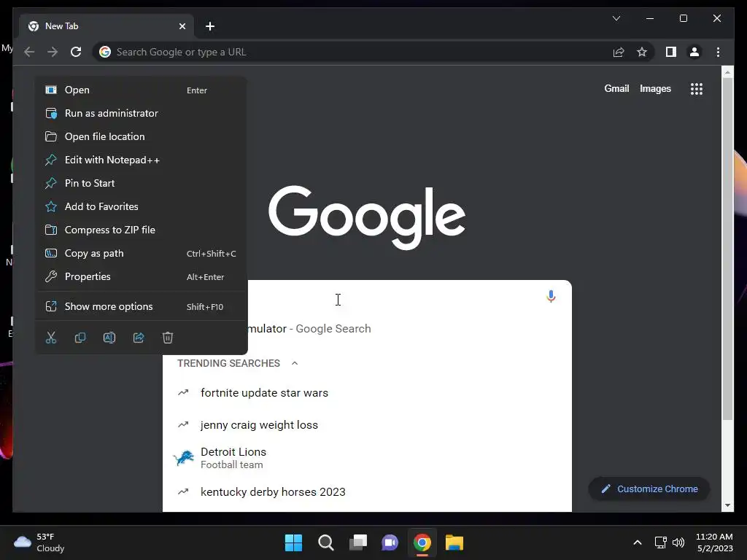Open the tab search dropdown arrow
This screenshot has height=560, width=747.
coord(616,18)
